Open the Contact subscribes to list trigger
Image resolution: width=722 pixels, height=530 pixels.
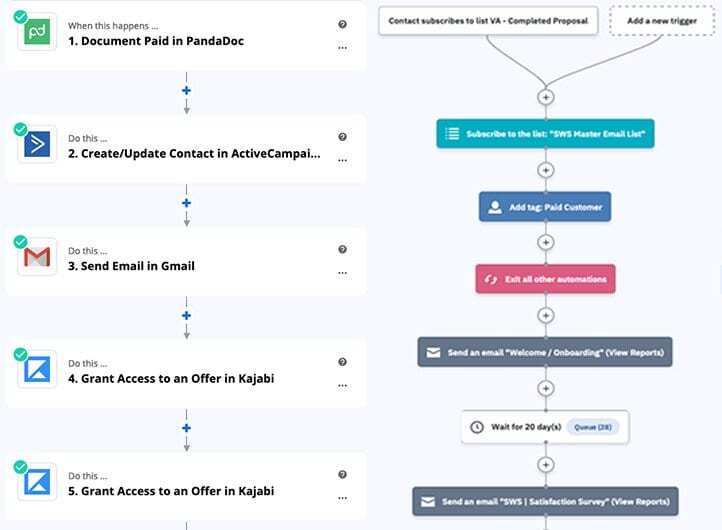click(488, 21)
